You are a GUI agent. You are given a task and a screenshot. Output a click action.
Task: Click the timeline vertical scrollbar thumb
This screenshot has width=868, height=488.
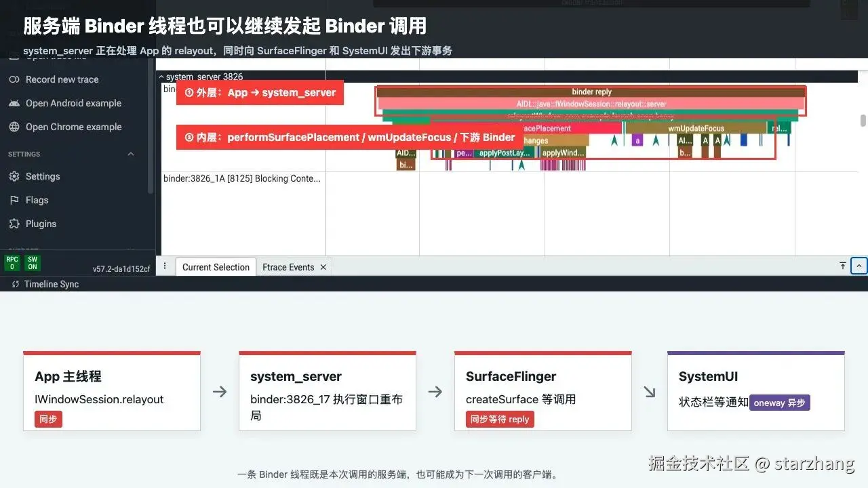(x=863, y=121)
